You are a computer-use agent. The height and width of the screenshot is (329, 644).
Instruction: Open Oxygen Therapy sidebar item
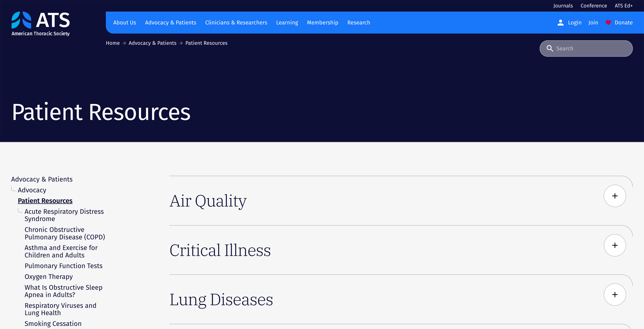point(48,276)
